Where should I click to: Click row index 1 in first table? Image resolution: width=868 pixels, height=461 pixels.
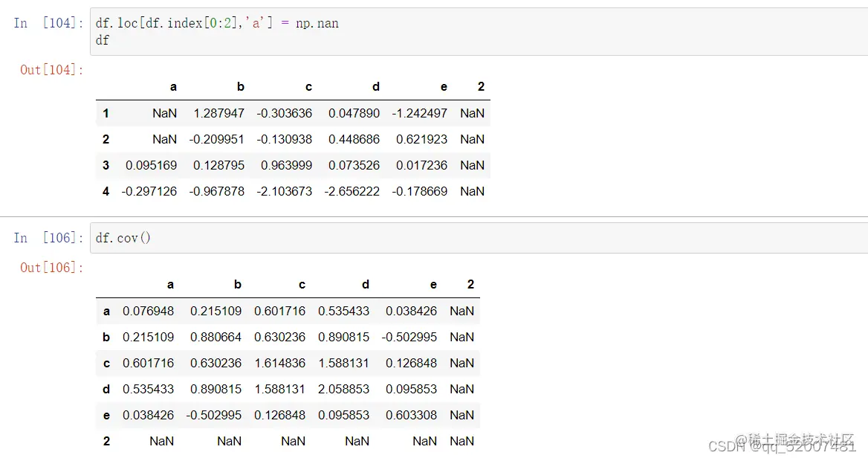coord(106,114)
